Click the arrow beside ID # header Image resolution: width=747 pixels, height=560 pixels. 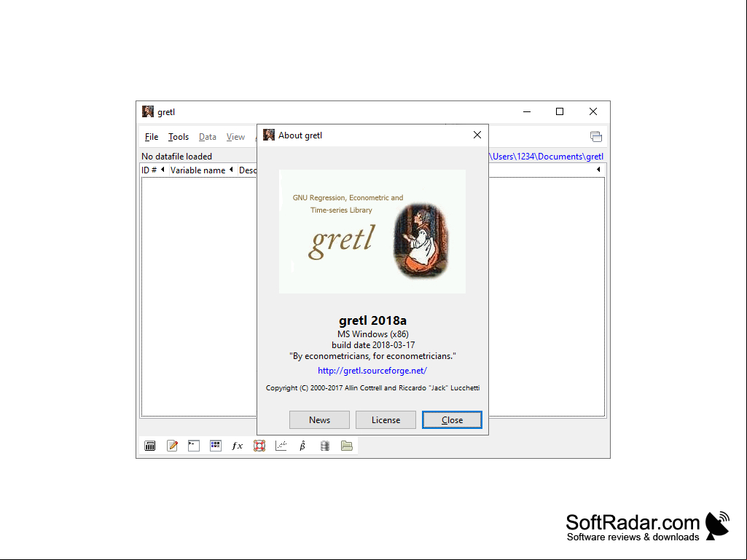point(163,170)
